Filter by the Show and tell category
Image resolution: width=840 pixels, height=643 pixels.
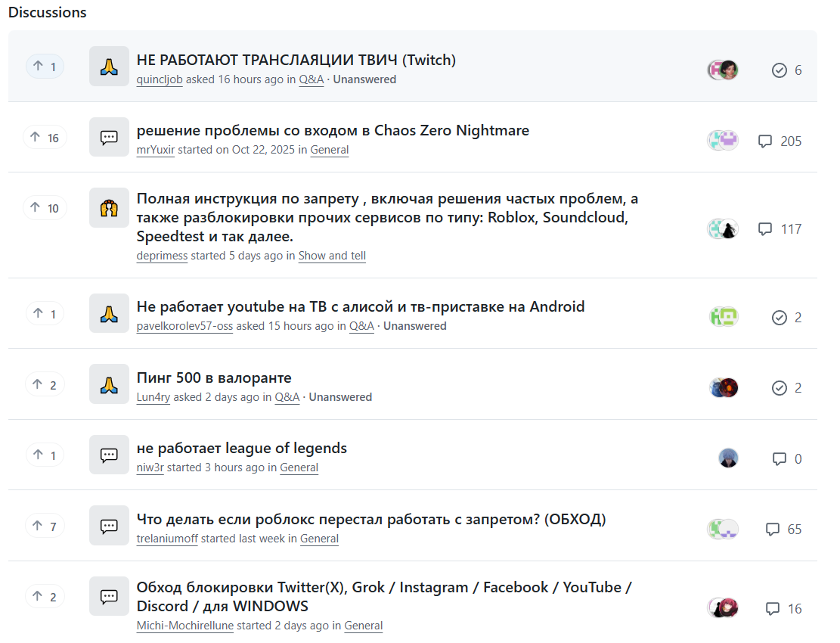point(332,256)
